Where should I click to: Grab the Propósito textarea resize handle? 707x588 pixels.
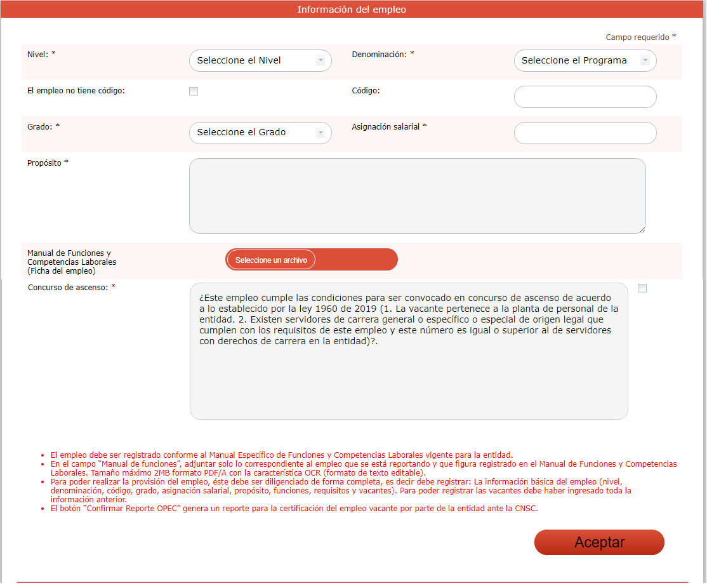[642, 230]
